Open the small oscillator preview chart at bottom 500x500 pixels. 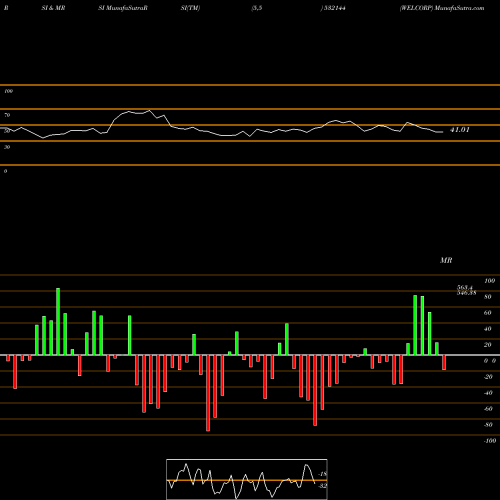tap(247, 479)
